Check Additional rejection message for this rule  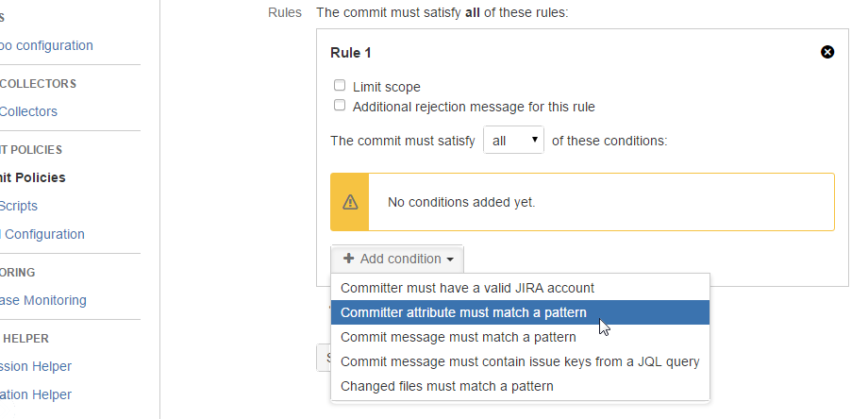click(x=340, y=106)
